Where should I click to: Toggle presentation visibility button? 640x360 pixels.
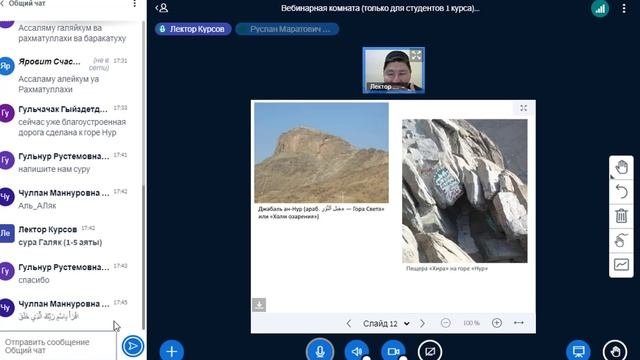coord(578,351)
